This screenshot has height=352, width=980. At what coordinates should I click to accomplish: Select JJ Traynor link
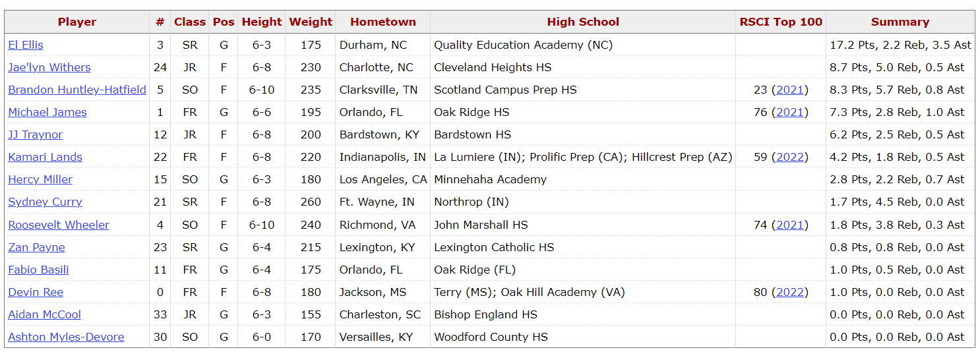[36, 134]
